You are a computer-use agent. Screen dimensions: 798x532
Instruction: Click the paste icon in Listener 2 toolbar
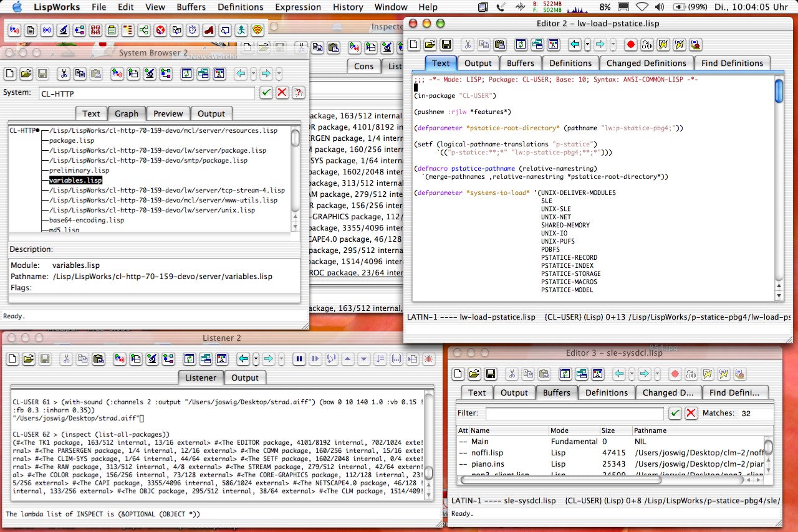point(99,359)
